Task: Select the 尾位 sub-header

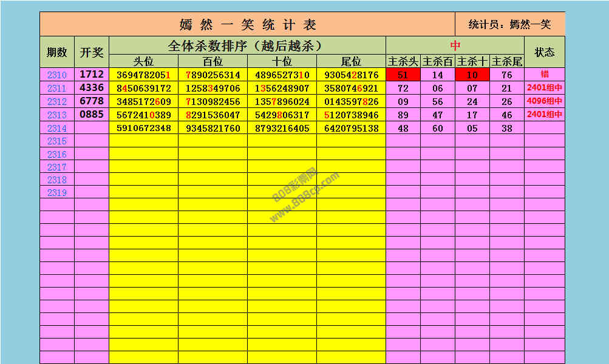Action: [351, 62]
